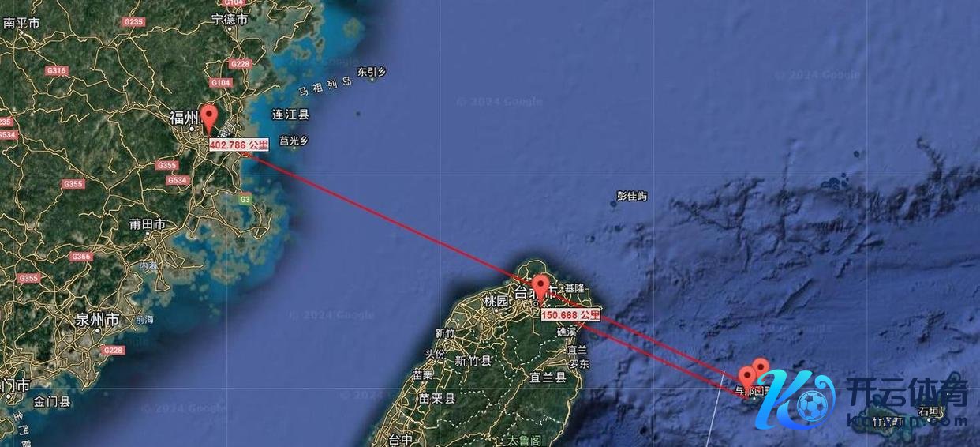Click the 东引乡 township label

click(372, 72)
